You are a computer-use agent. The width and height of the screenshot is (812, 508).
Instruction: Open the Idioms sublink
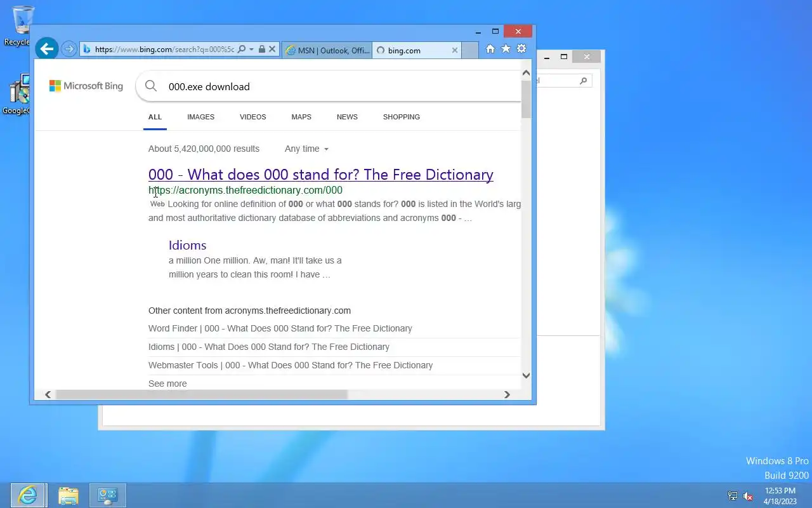(187, 245)
